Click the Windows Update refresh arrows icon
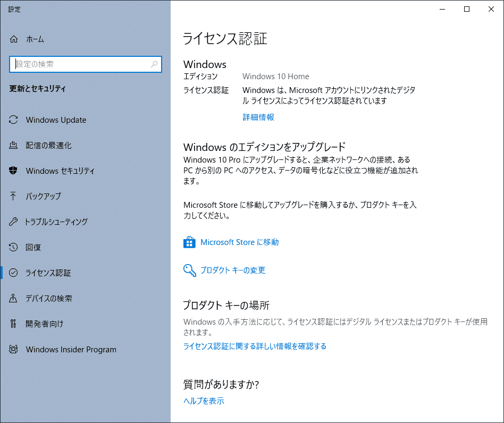 click(x=14, y=120)
